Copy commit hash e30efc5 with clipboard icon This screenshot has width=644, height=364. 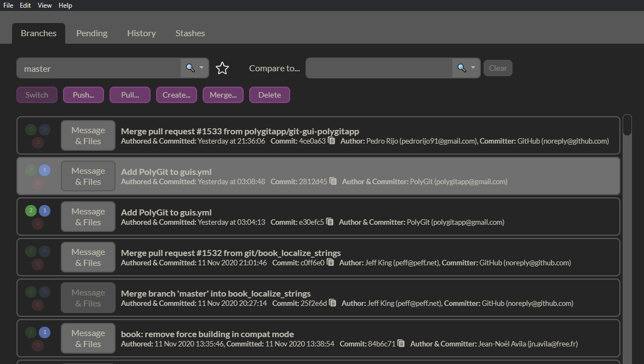coord(330,222)
